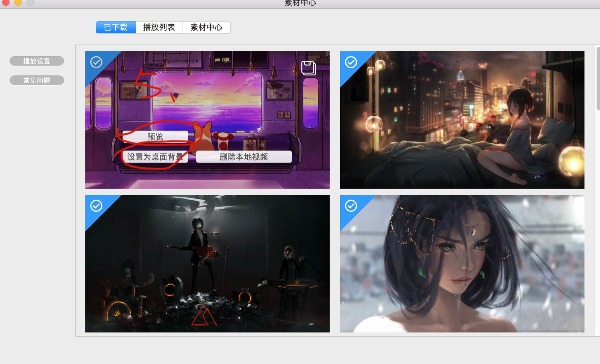This screenshot has height=364, width=600.
Task: Click 设置为桌面背景 button
Action: pyautogui.click(x=155, y=157)
